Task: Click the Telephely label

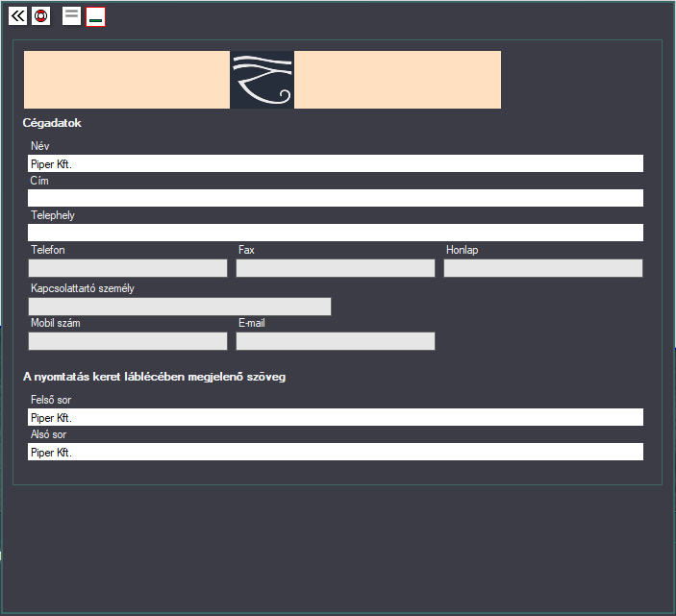Action: [x=53, y=215]
